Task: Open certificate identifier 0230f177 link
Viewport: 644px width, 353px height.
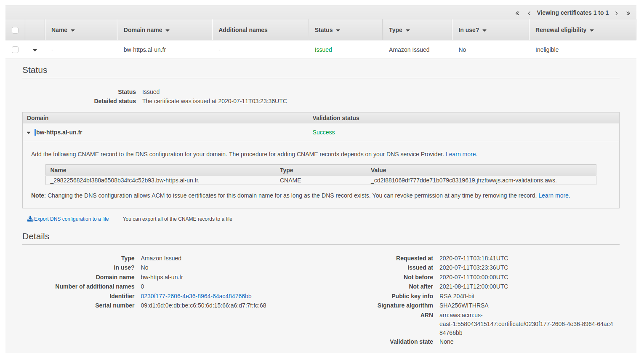Action: (196, 296)
